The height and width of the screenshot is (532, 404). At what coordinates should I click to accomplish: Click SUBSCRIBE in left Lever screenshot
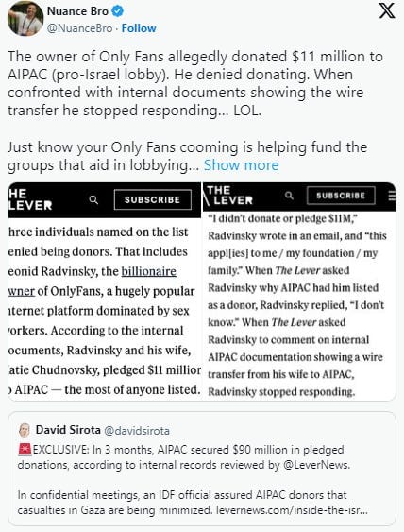153,199
